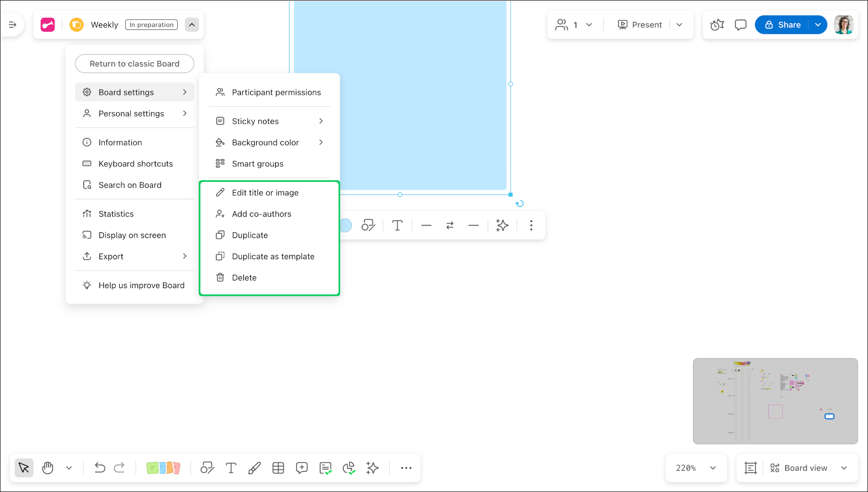Image resolution: width=868 pixels, height=492 pixels.
Task: Choose Duplicate as template menu item
Action: click(273, 256)
